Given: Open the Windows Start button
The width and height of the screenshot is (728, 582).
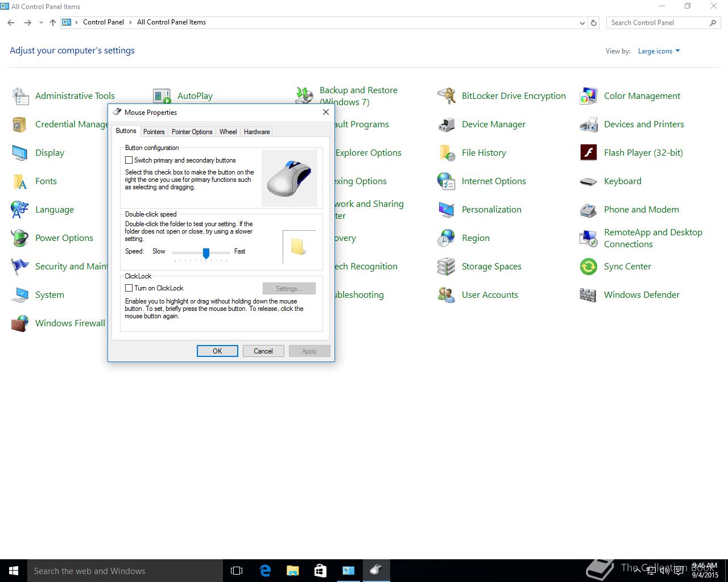Looking at the screenshot, I should point(14,571).
